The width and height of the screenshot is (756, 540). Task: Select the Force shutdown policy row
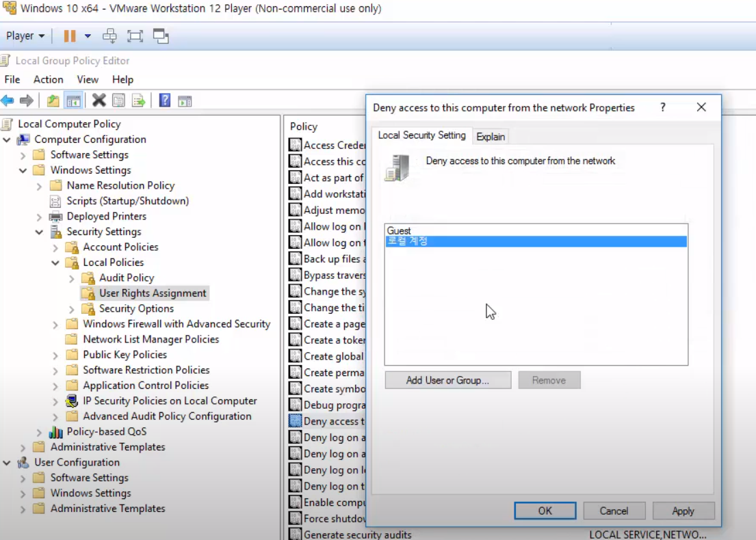[x=327, y=518]
